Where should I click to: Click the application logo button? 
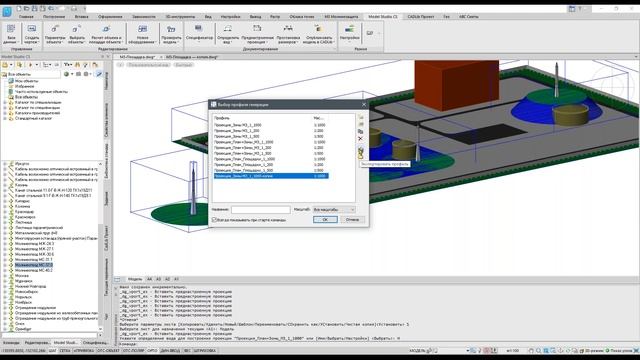point(7,11)
